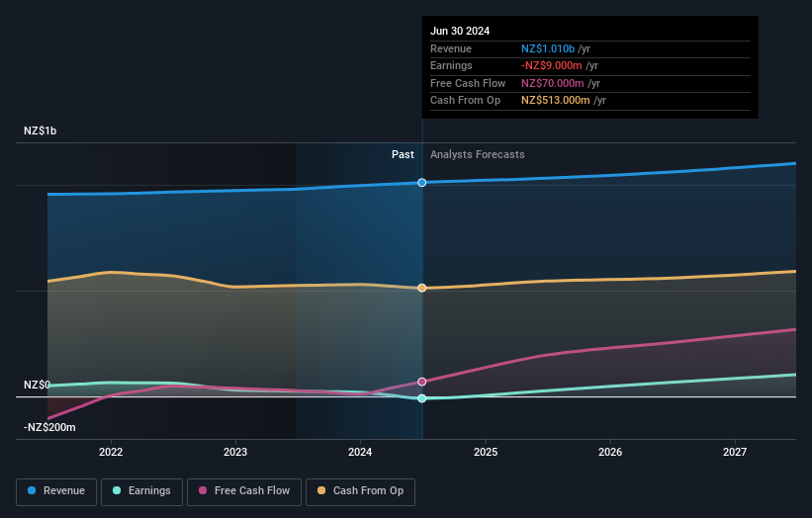Select the Earnings data point marker
This screenshot has width=812, height=518.
422,398
